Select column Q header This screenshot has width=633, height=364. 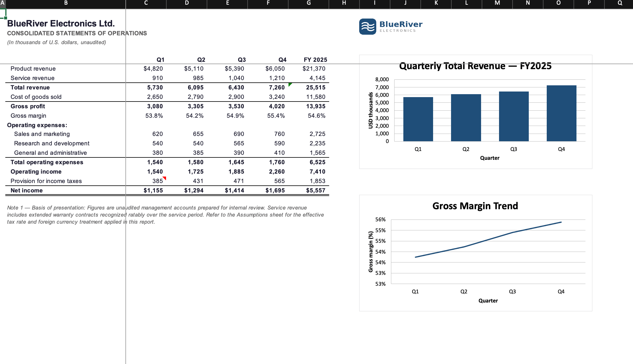tap(619, 3)
